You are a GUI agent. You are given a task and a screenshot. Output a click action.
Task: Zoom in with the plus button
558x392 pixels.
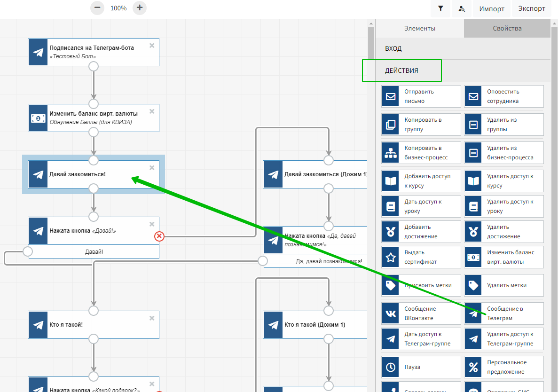tap(140, 8)
